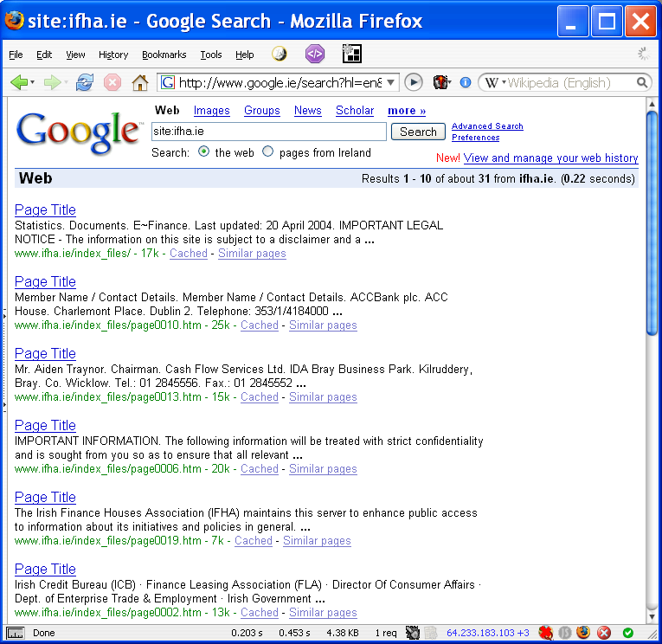This screenshot has width=662, height=644.
Task: Open the Home page icon
Action: click(x=139, y=82)
